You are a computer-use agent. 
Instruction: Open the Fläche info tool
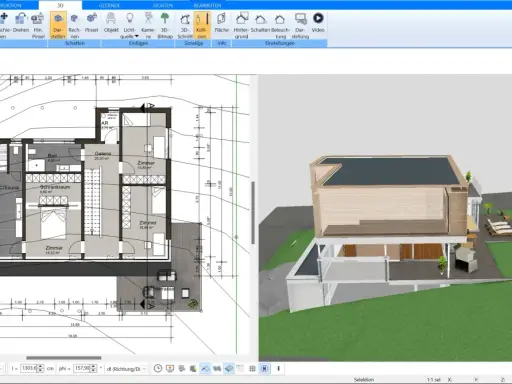(221, 23)
